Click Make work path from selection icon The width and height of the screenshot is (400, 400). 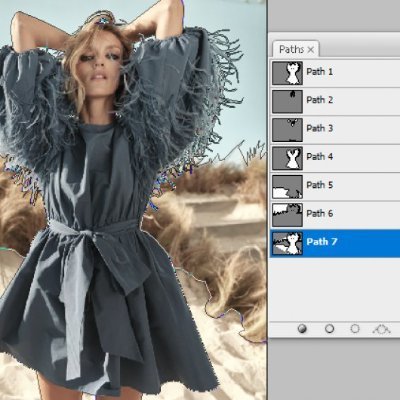[382, 329]
